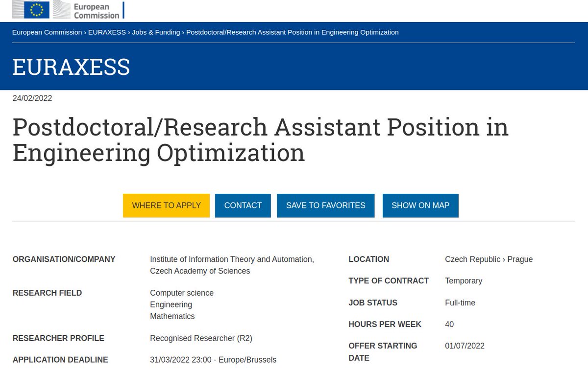Click the EURAXESS site heading

tap(71, 67)
